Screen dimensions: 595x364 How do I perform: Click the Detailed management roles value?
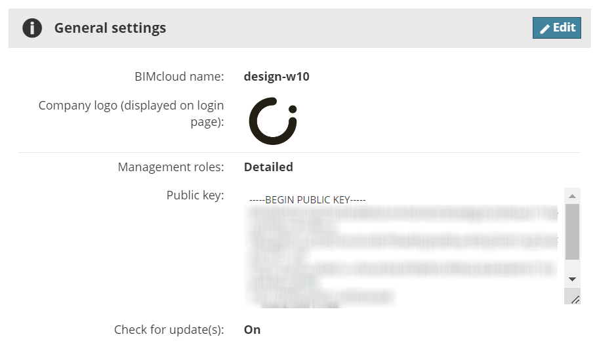[x=268, y=167]
